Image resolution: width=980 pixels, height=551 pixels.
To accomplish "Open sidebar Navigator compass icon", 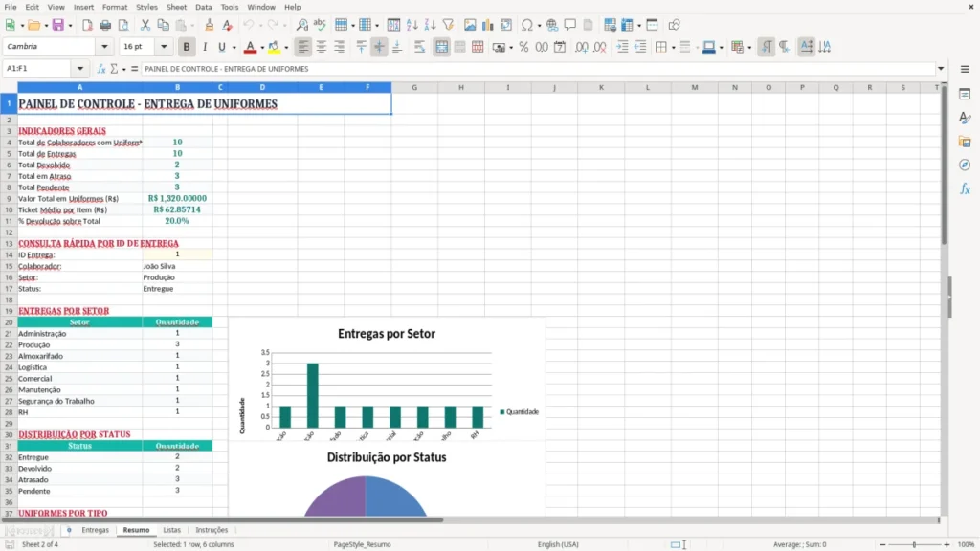I will pyautogui.click(x=965, y=165).
